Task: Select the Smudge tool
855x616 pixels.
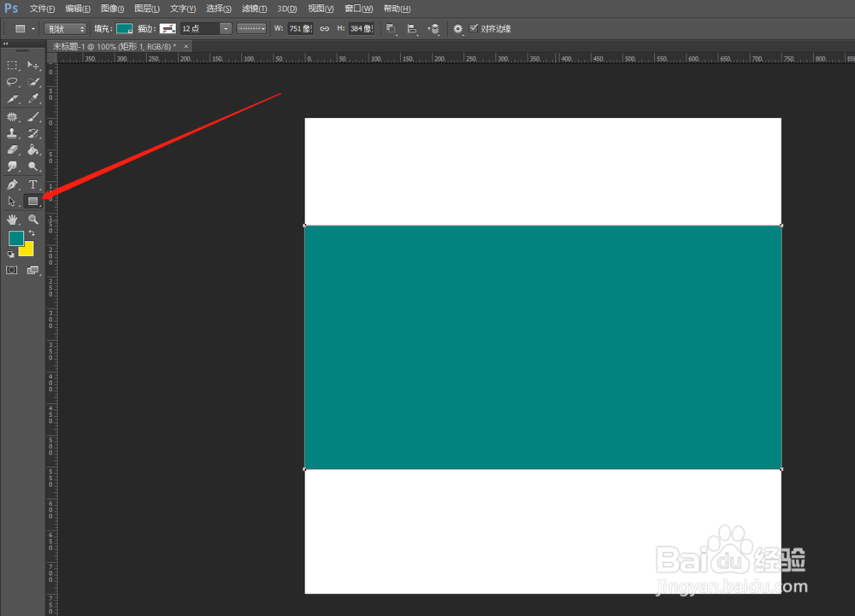Action: coord(12,167)
